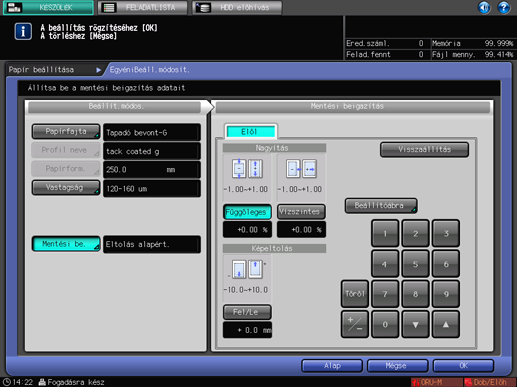
Task: Click the printer ready status icon
Action: coord(42,382)
